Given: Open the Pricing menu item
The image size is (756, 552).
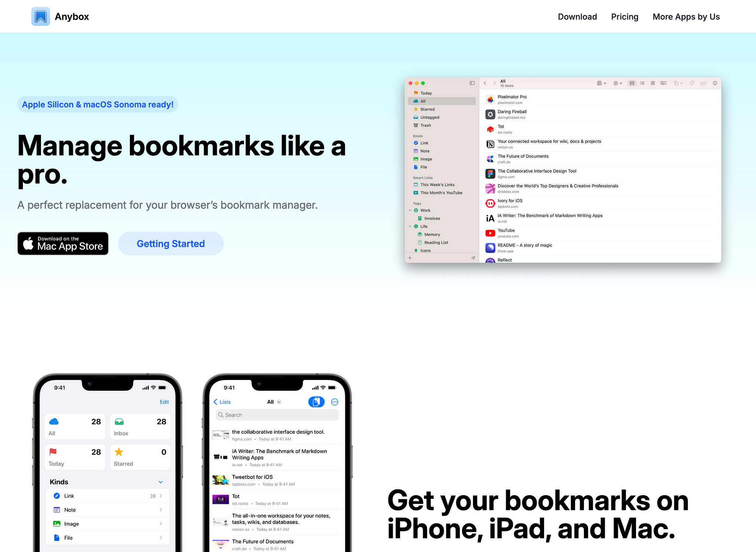Looking at the screenshot, I should tap(625, 17).
